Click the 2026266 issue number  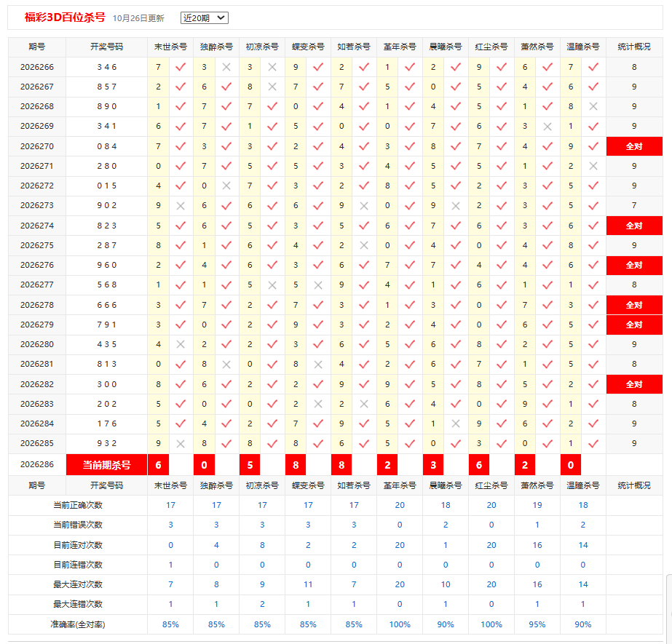(37, 67)
